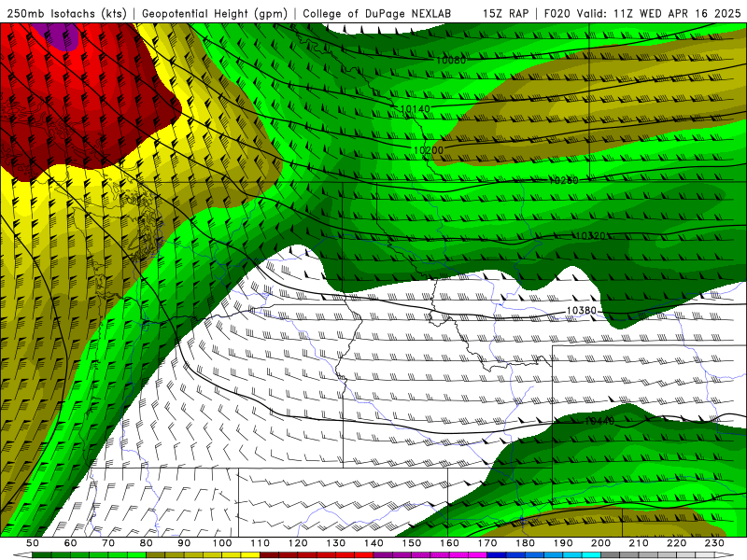This screenshot has width=747, height=560.
Task: Click the 200 tick label on color scale
Action: 600,543
